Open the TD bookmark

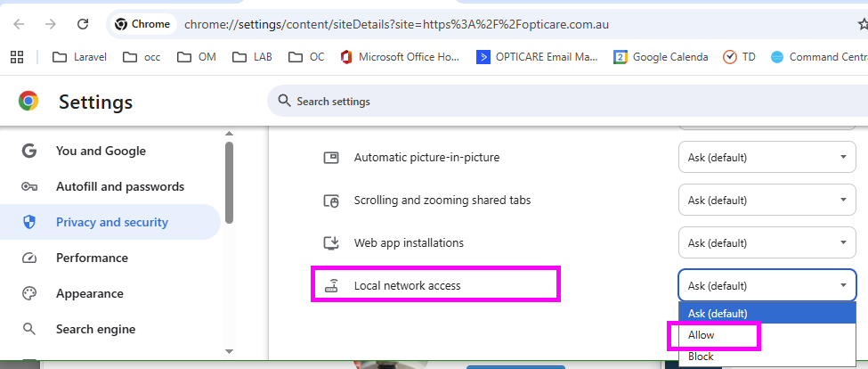click(740, 57)
